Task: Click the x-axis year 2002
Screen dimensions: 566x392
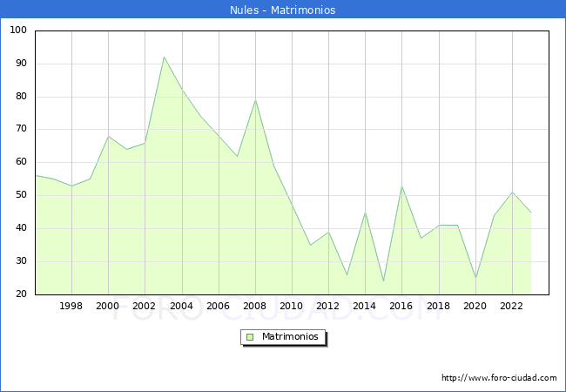Action: click(x=144, y=306)
